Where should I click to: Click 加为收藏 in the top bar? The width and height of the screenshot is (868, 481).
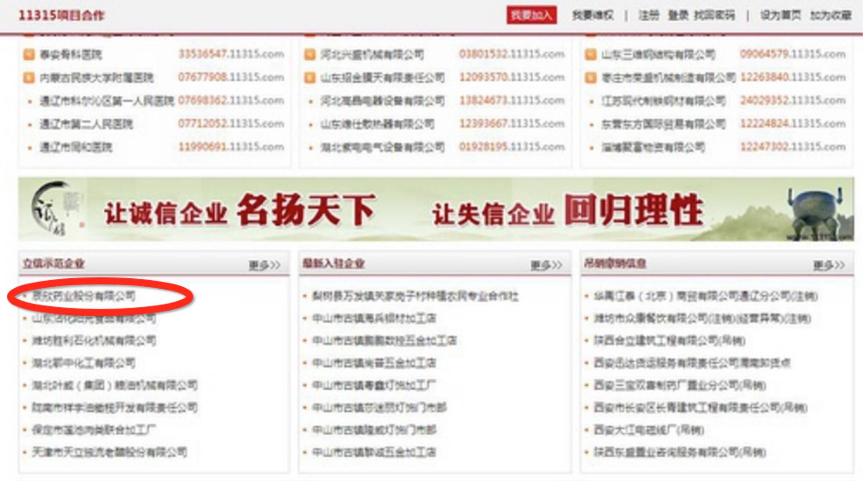[830, 15]
